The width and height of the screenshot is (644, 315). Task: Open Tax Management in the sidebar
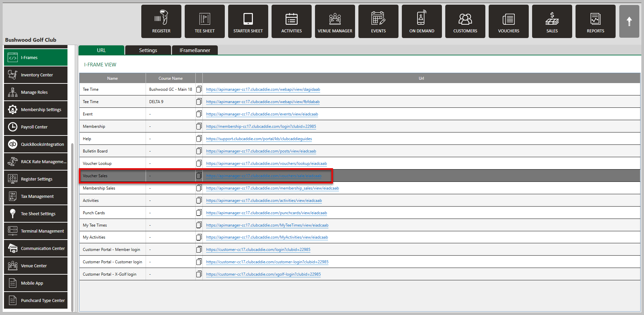36,196
